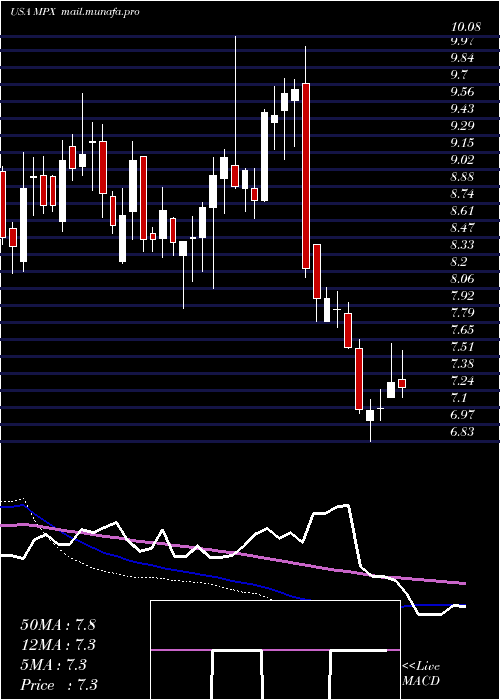500x700 pixels.
Task: Click the tall red candlestick falling from 9.7
Action: point(306,175)
